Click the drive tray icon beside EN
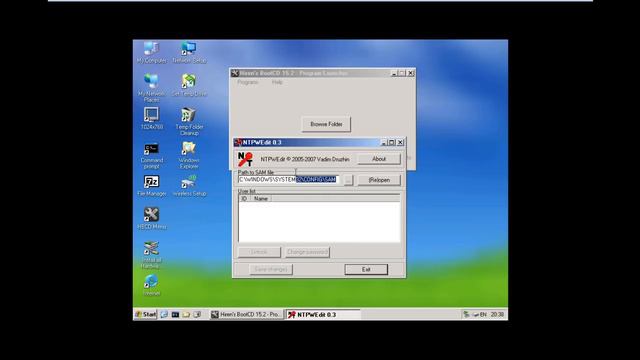 [x=475, y=314]
